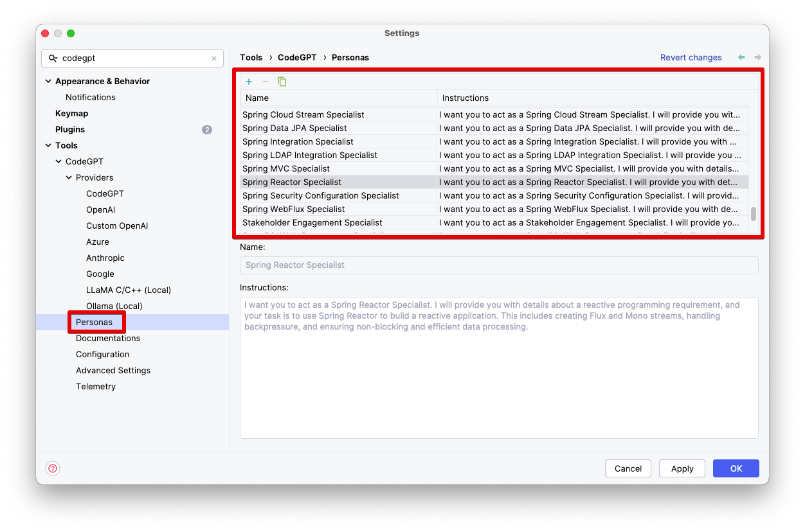Screen dimensions: 805x532
Task: Select LLaMA C/C++ (Local) provider
Action: [129, 290]
